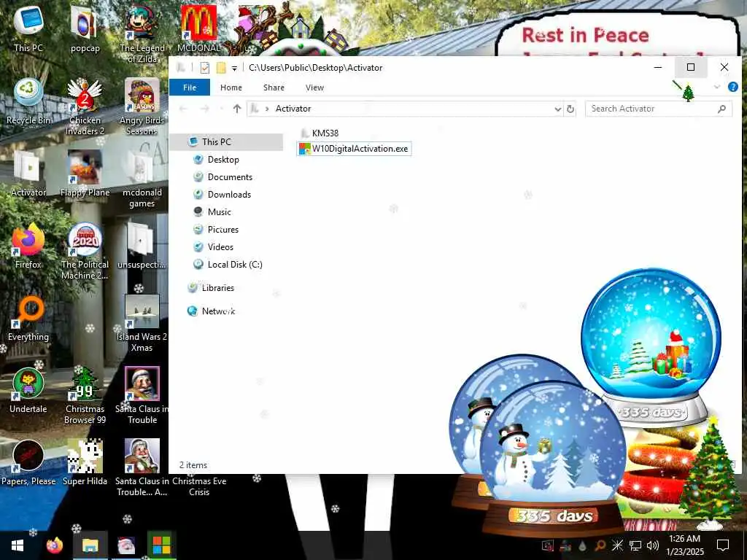Viewport: 747px width, 560px height.
Task: Launch Super Hilda desktop game
Action: point(85,462)
